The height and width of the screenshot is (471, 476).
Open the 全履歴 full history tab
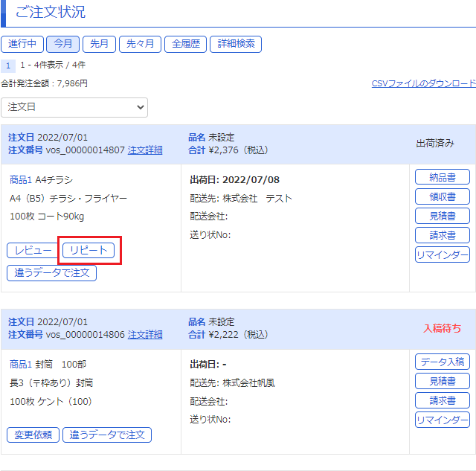click(x=184, y=44)
